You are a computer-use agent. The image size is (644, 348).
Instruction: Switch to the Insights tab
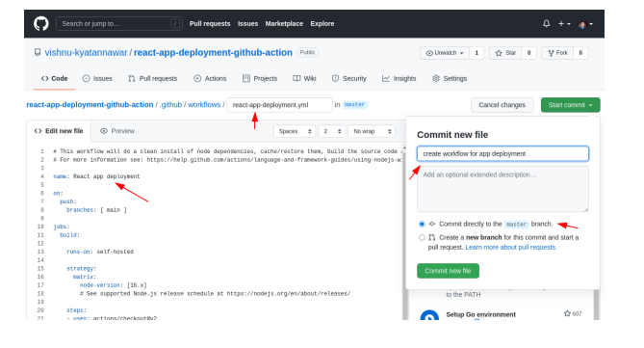click(x=399, y=79)
